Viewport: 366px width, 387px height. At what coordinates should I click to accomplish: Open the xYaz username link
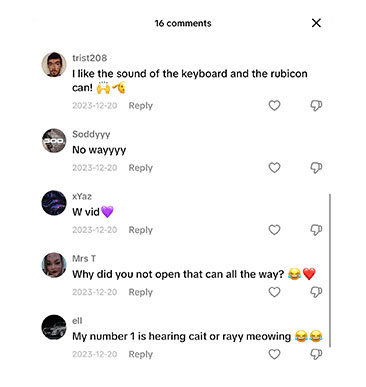[82, 196]
